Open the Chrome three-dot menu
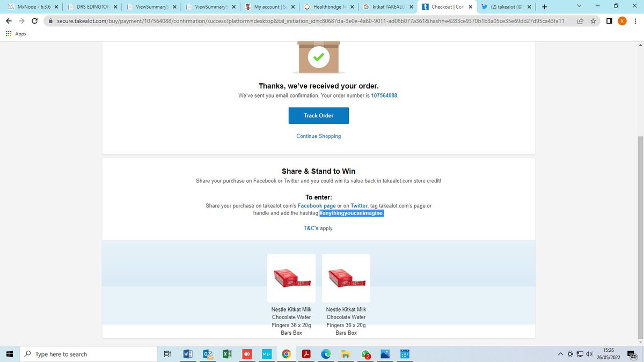This screenshot has width=644, height=362. click(635, 21)
